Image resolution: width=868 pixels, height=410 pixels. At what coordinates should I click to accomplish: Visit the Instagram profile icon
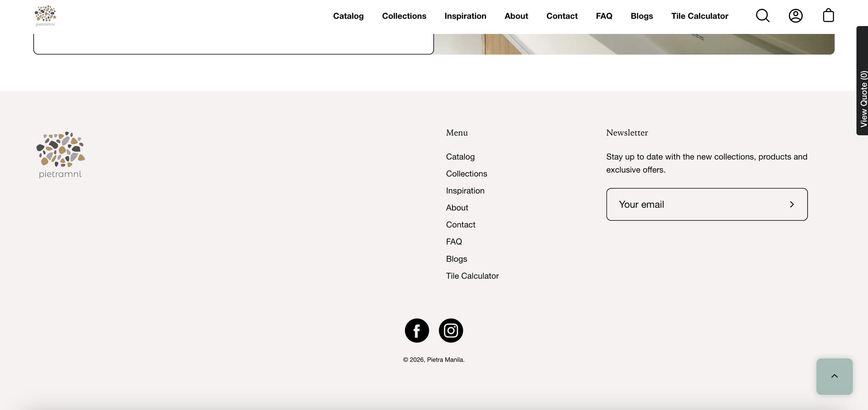tap(451, 330)
